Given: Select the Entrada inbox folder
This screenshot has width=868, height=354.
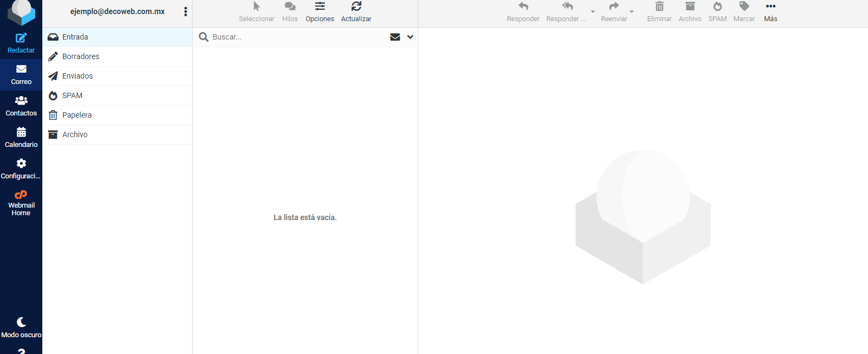Looking at the screenshot, I should (75, 37).
